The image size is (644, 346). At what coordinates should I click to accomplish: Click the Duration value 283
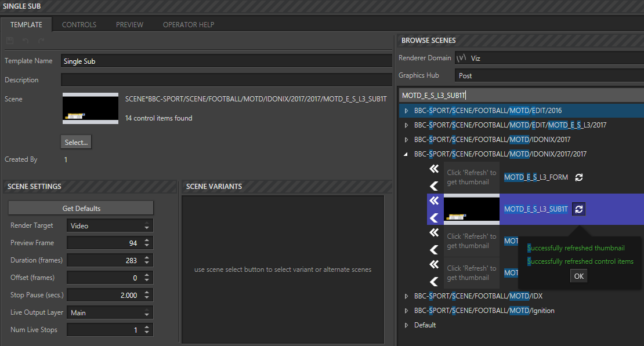pos(132,261)
